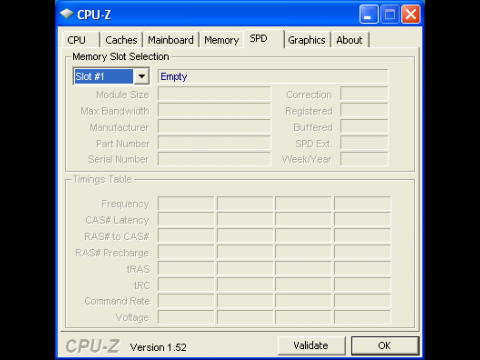Click the Command Rate label
This screenshot has width=480, height=360.
coord(117,301)
